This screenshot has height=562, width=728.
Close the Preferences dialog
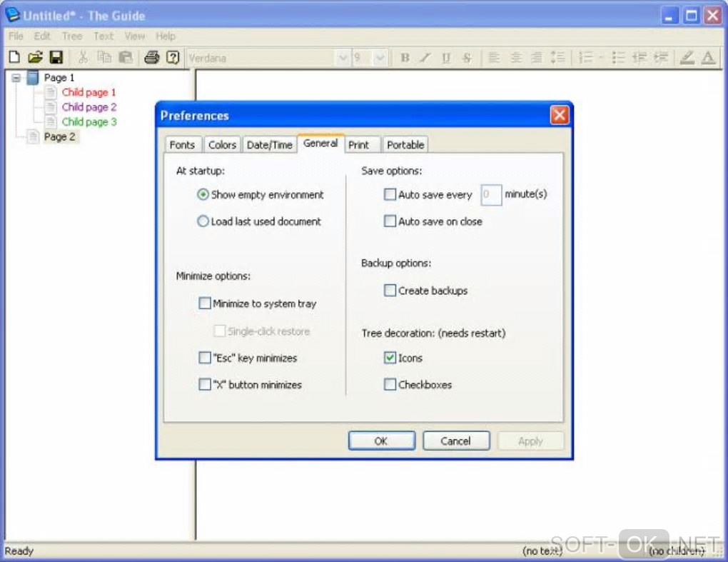[x=560, y=115]
